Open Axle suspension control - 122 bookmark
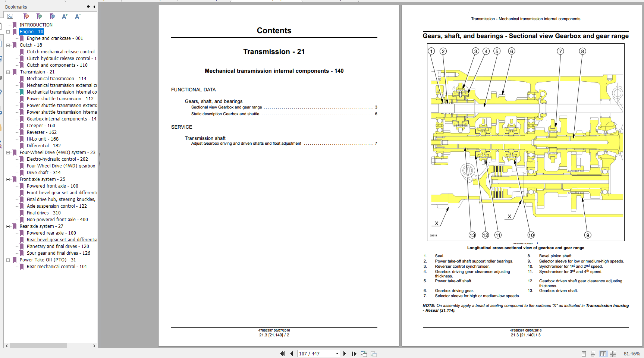Screen dimensions: 644x358 pyautogui.click(x=57, y=206)
